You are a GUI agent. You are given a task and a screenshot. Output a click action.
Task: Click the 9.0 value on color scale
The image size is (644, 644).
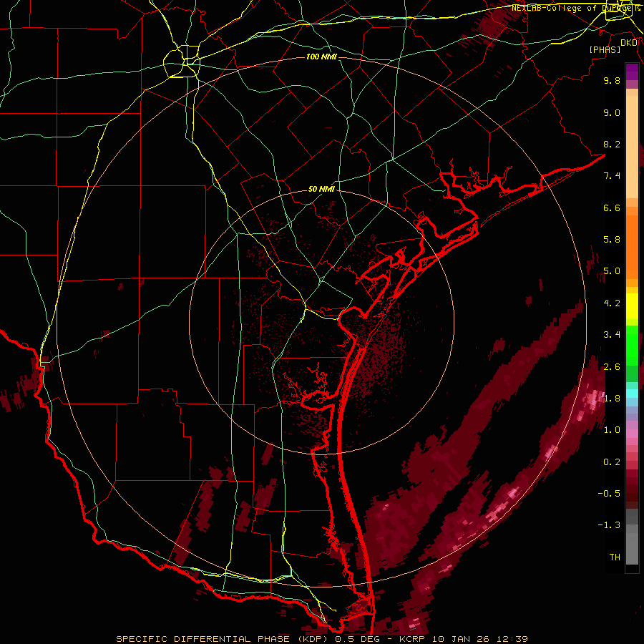(612, 112)
